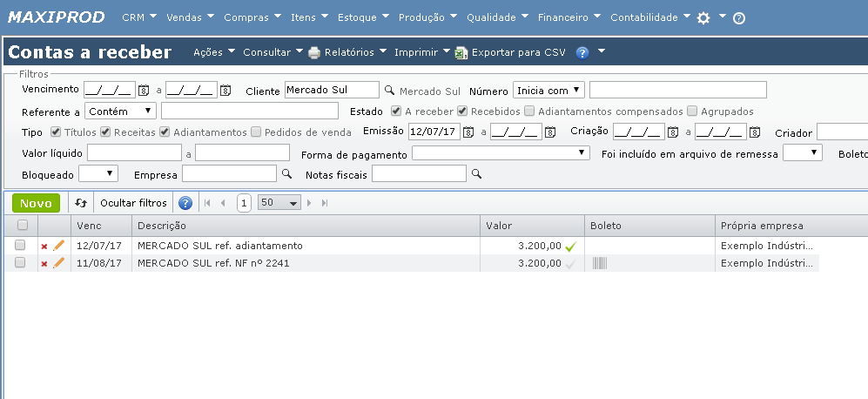
Task: Select the NF nº 2241 row checkbox
Action: pos(20,262)
